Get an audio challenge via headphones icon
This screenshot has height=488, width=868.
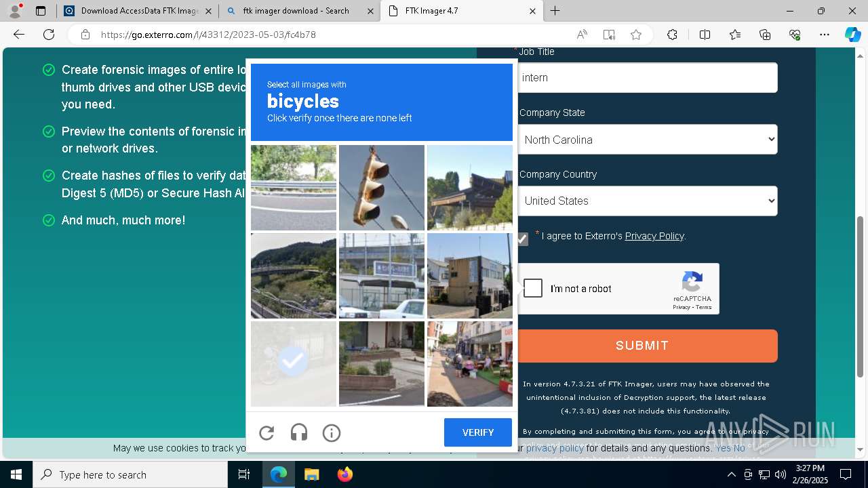(x=299, y=432)
